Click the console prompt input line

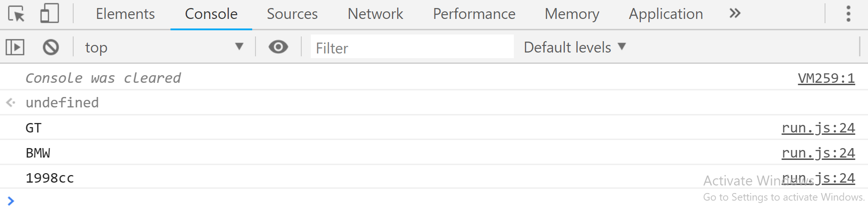click(434, 202)
